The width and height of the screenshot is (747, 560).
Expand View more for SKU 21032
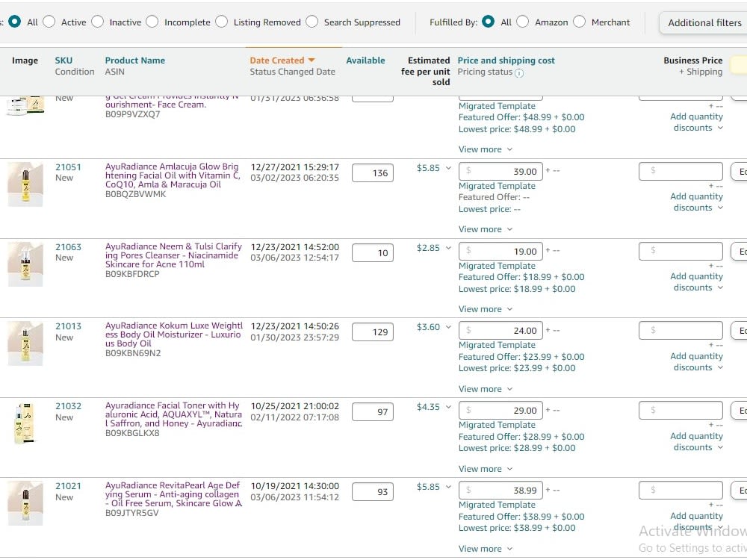click(486, 469)
